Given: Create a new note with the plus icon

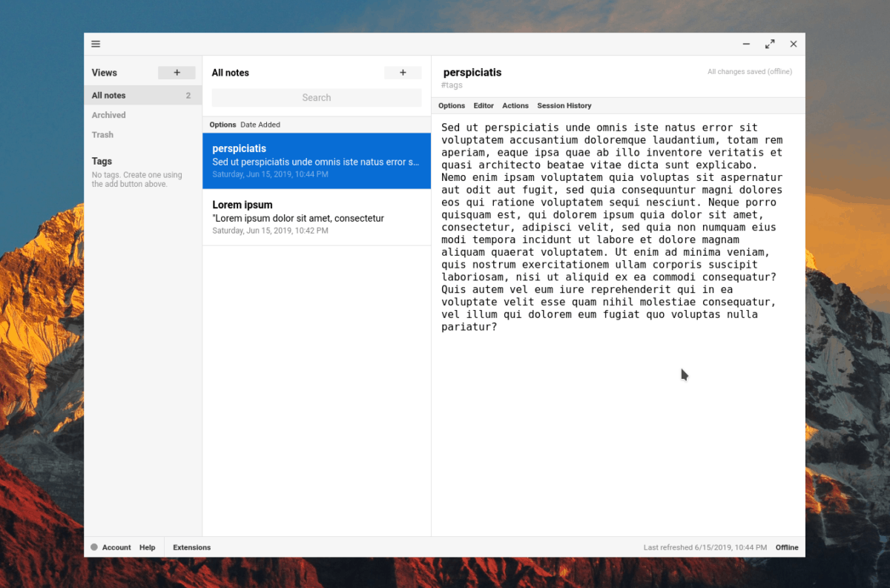Looking at the screenshot, I should click(x=403, y=73).
